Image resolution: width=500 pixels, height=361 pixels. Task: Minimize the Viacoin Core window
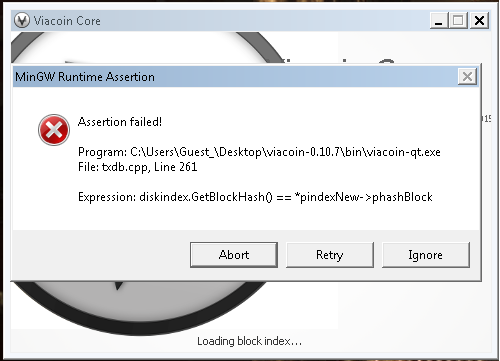click(x=439, y=21)
